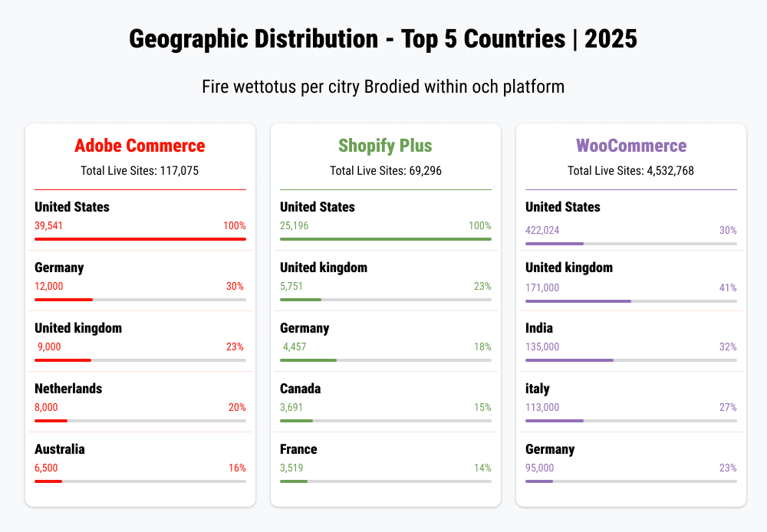Select the WooCommerce card title
This screenshot has height=532, width=767.
(x=630, y=146)
